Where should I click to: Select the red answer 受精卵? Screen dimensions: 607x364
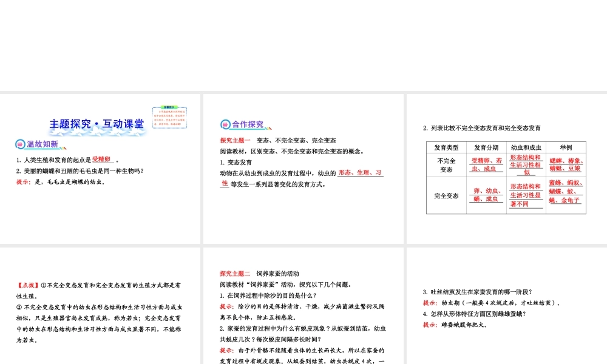coord(101,160)
